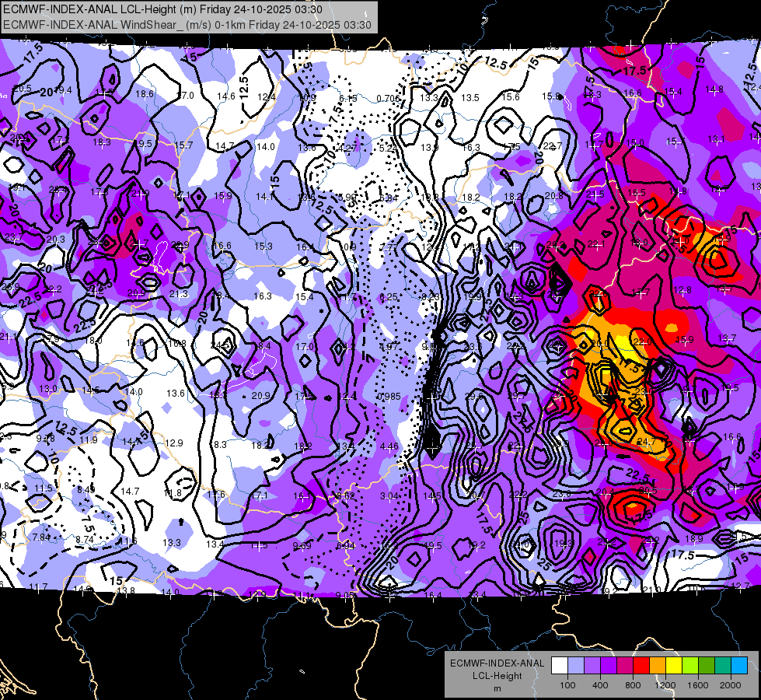
Task: Click the '9.05' grid value on map
Action: 344,595
